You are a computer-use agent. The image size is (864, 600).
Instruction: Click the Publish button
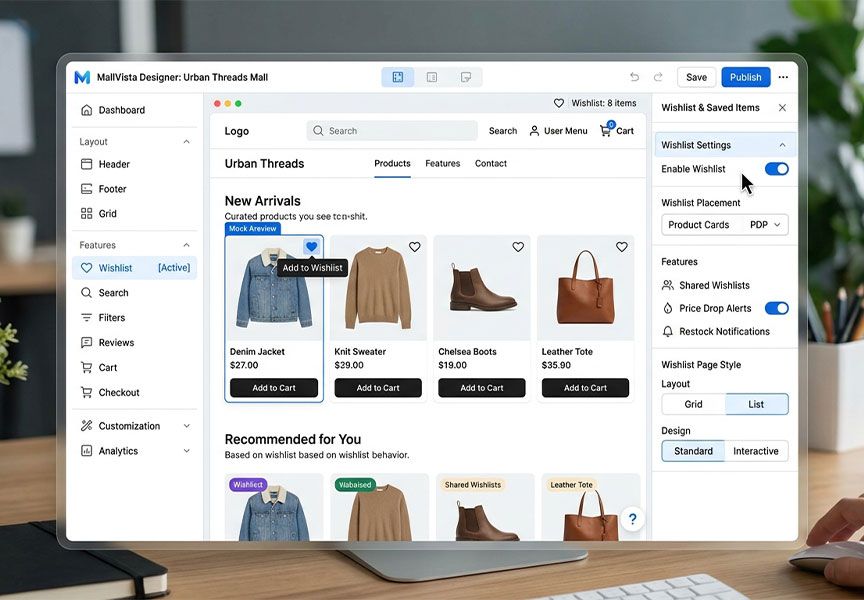pos(746,77)
